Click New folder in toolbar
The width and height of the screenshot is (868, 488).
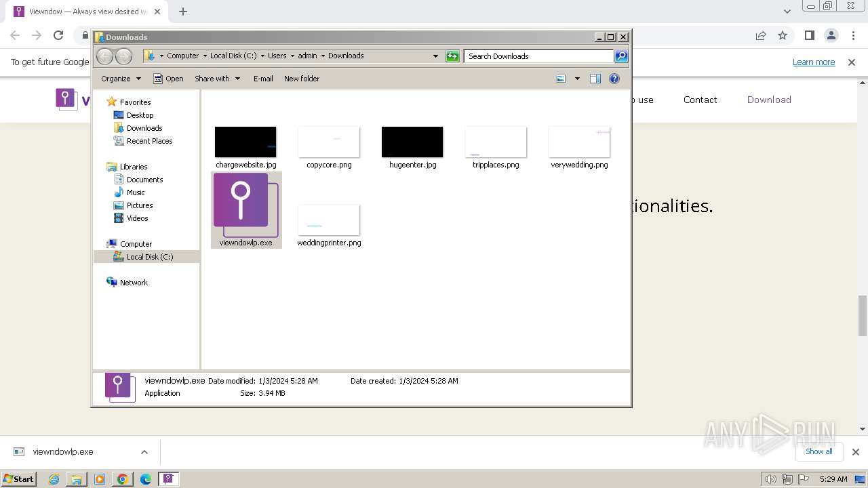pos(302,79)
